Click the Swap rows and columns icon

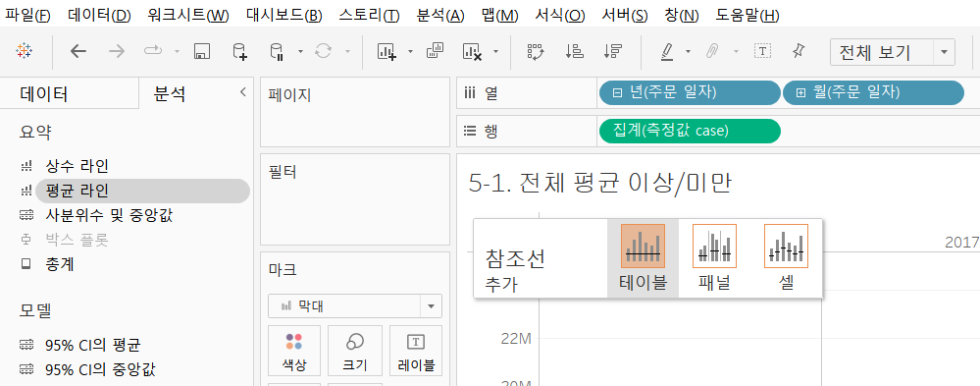536,51
